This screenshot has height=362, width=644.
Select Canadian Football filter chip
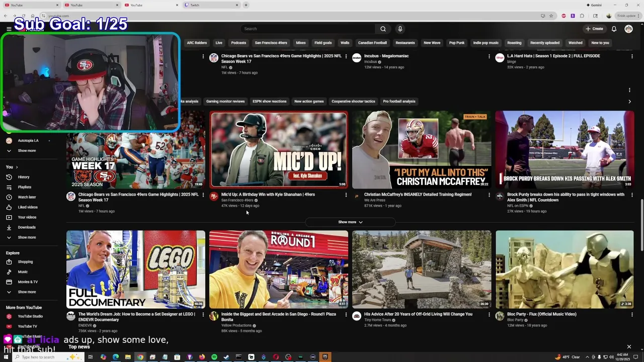(372, 43)
